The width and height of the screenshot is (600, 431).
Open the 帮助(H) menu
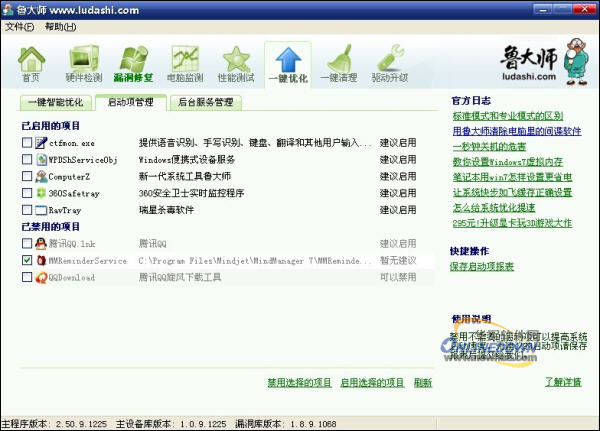[59, 26]
